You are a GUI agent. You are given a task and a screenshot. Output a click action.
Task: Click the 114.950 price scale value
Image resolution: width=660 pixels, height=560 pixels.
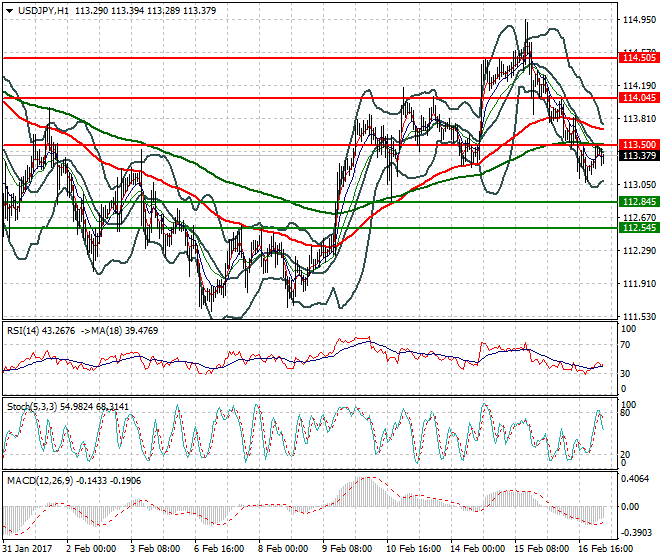(639, 19)
